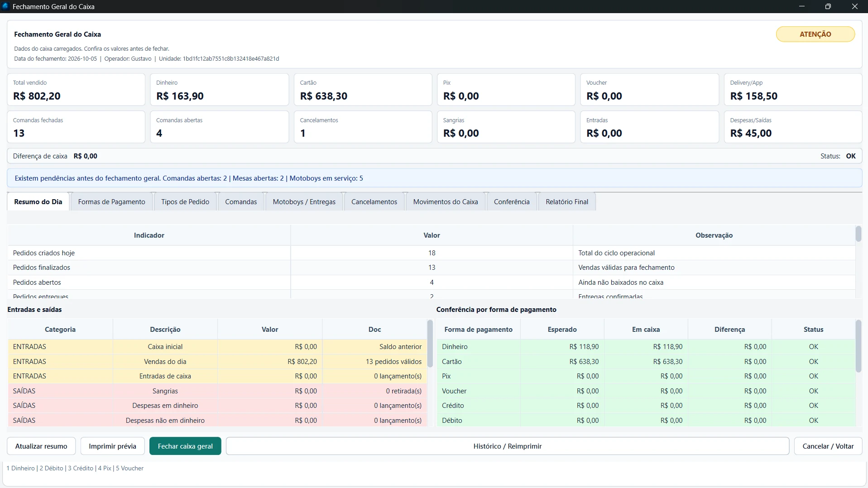Click the Observação column header
868x488 pixels.
pos(714,235)
